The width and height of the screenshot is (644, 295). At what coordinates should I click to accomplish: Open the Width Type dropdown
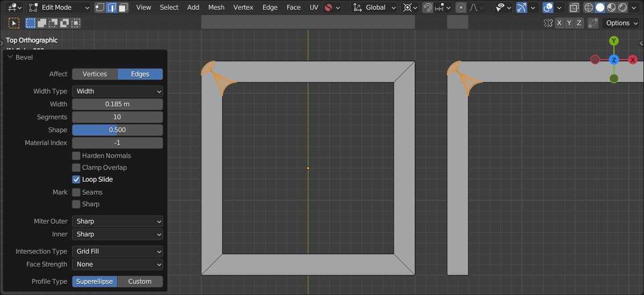pyautogui.click(x=118, y=91)
